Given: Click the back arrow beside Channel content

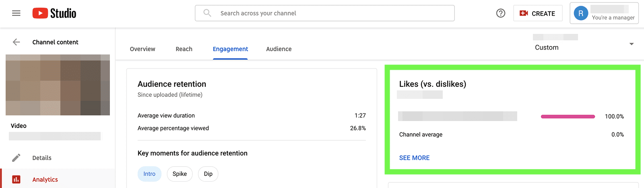Looking at the screenshot, I should click(16, 42).
